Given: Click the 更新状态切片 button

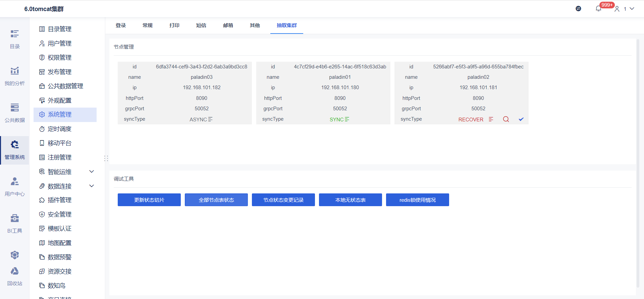Looking at the screenshot, I should coord(149,200).
